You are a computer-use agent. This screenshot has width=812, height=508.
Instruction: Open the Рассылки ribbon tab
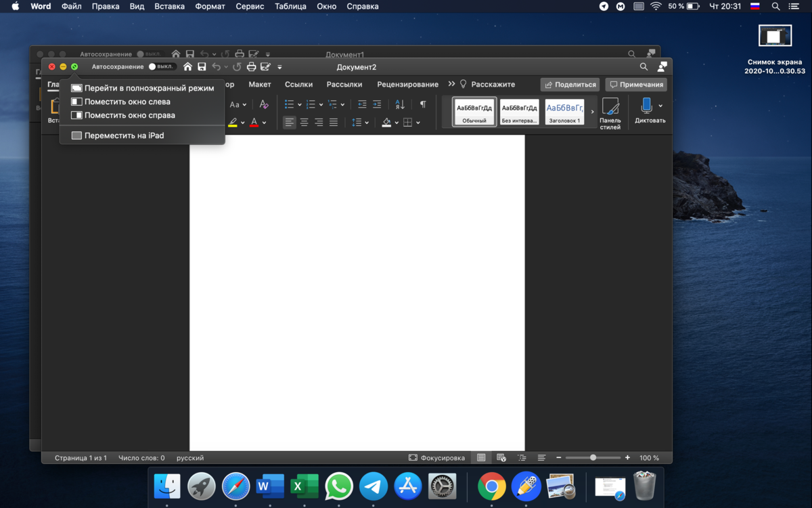pyautogui.click(x=344, y=85)
